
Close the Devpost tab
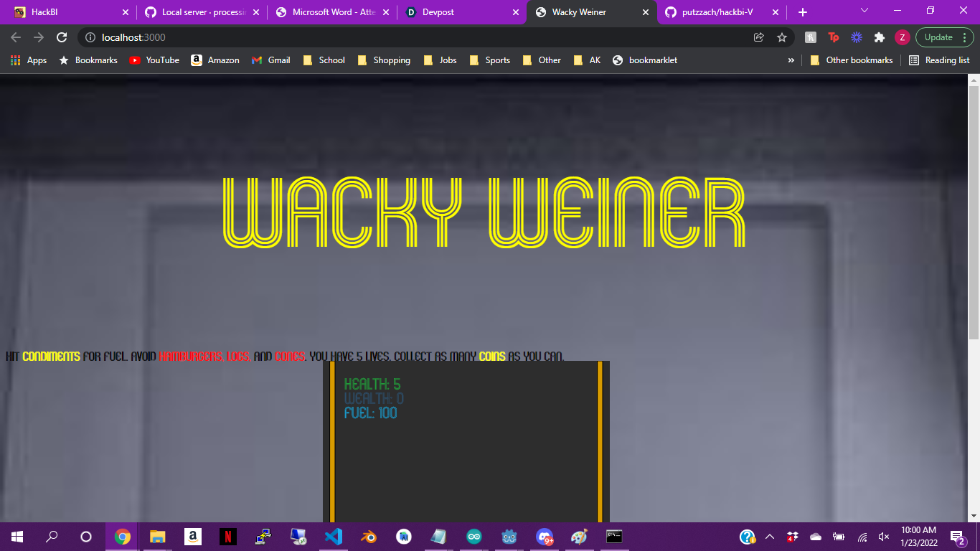tap(516, 12)
